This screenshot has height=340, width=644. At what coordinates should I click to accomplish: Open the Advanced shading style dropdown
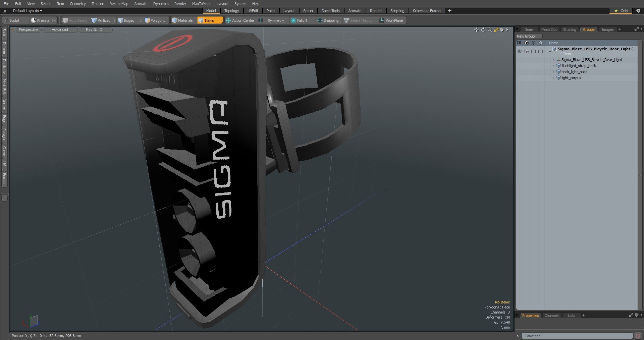[x=60, y=30]
